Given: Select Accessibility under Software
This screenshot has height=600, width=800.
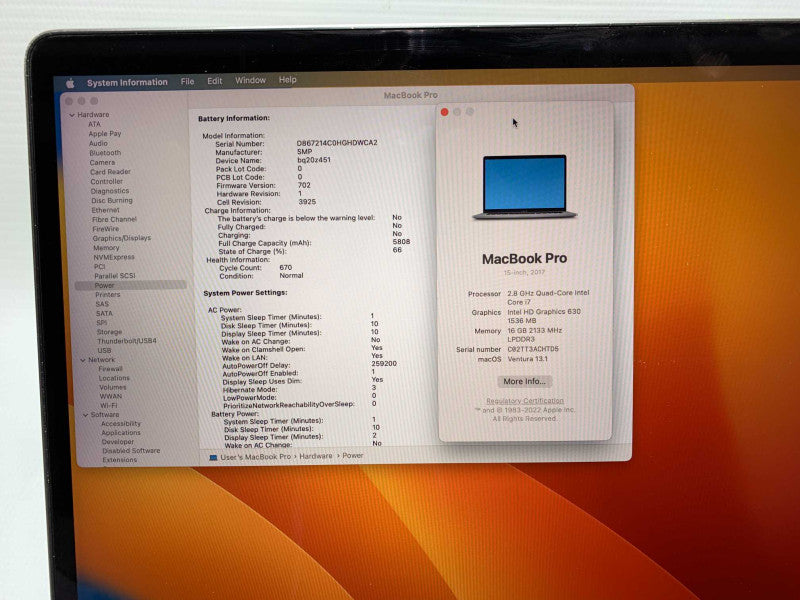Looking at the screenshot, I should coord(121,423).
